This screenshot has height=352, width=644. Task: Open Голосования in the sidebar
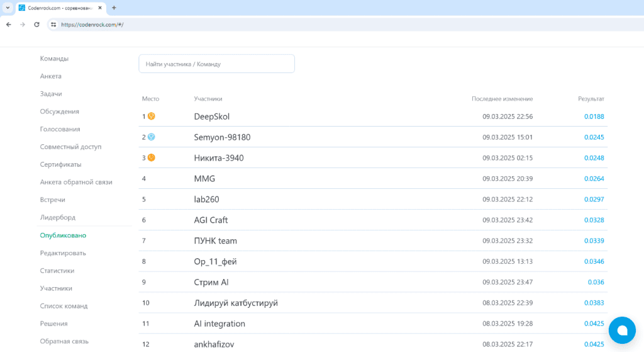coord(60,129)
